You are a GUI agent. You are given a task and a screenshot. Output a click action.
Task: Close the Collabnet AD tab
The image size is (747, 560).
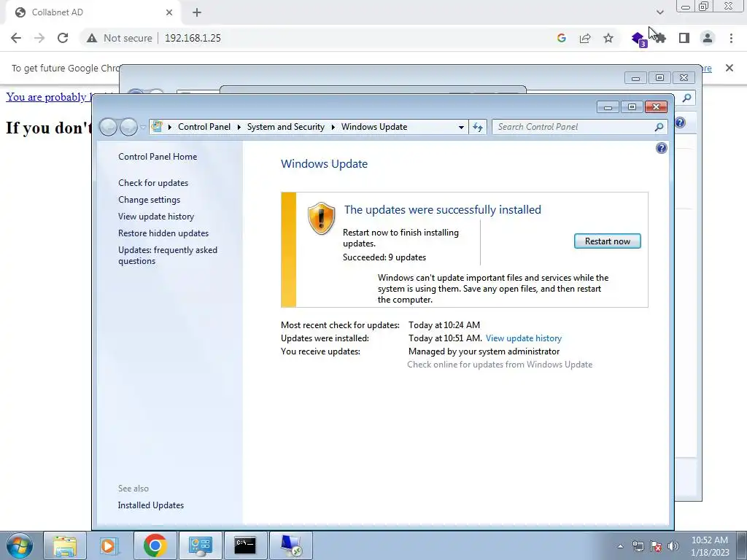click(169, 12)
